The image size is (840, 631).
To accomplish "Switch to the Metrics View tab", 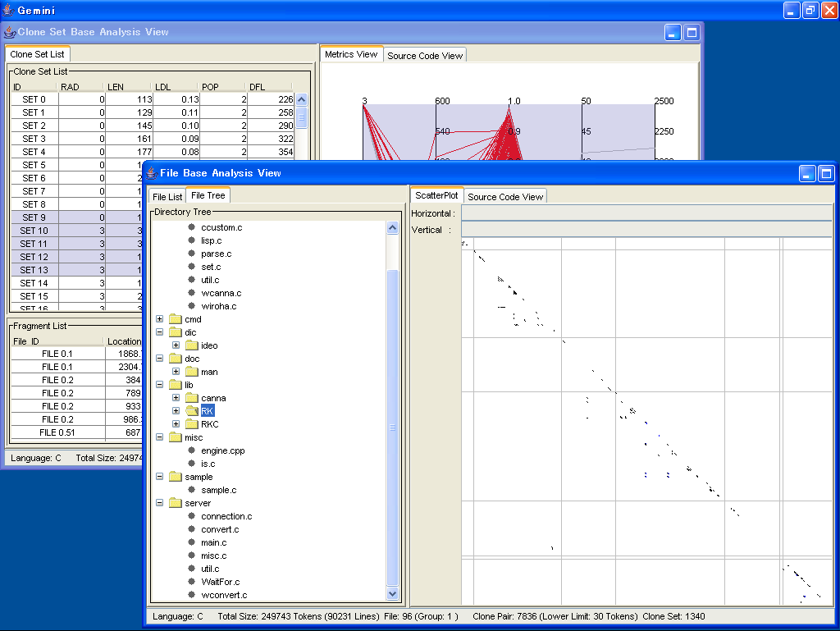I will 351,54.
